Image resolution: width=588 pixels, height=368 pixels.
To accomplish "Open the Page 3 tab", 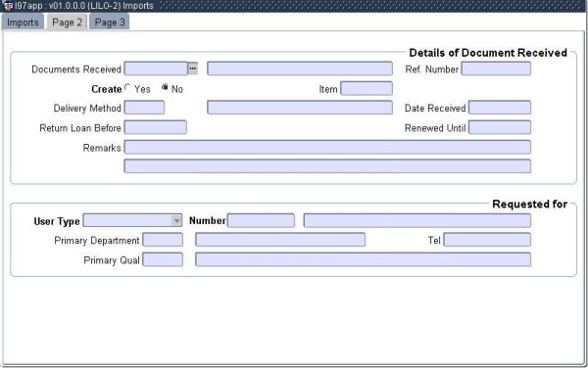I will coord(110,23).
